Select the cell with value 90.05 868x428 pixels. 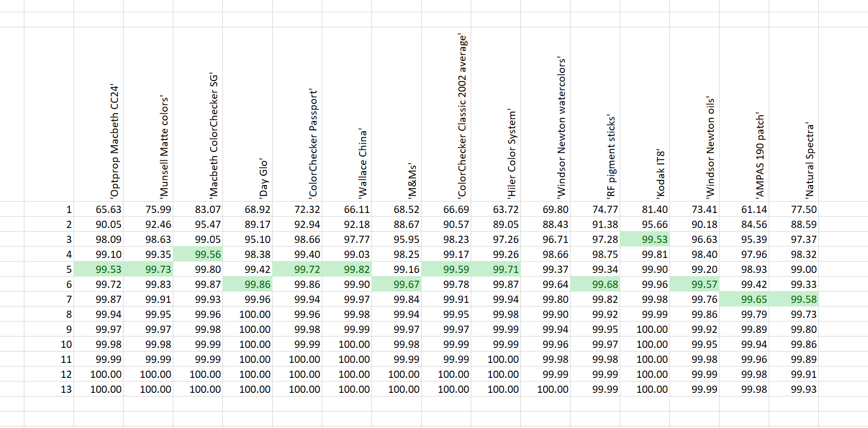coord(98,224)
